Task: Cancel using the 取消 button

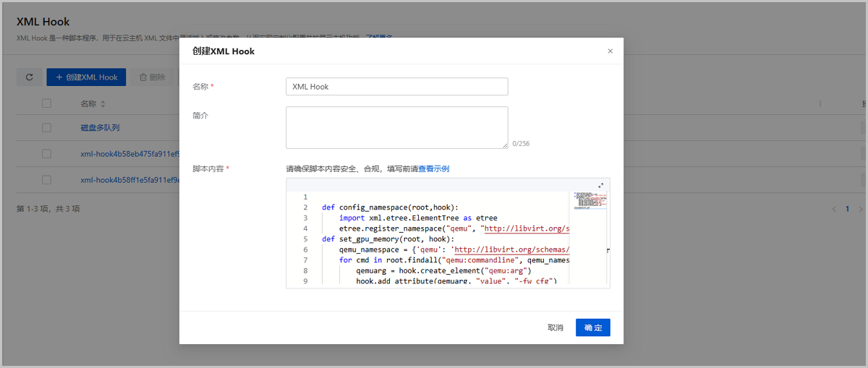Action: click(x=555, y=328)
